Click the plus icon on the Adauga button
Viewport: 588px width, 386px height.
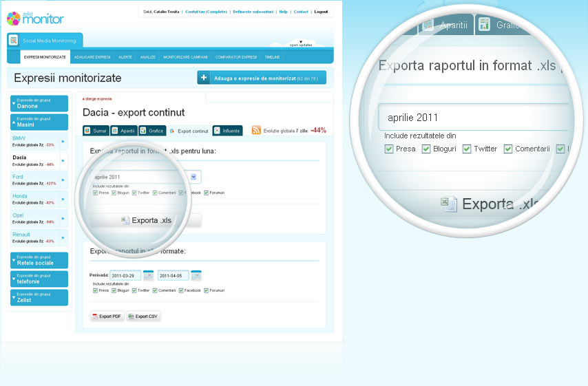click(x=204, y=78)
